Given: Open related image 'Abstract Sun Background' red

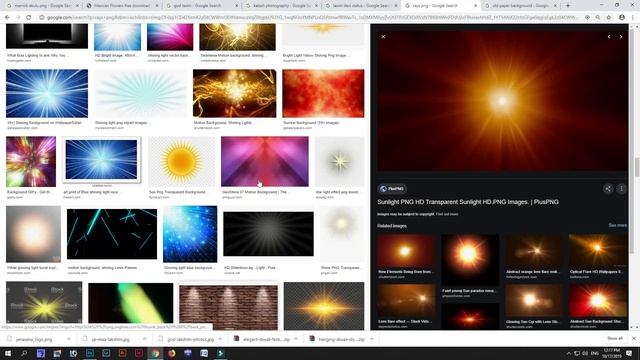Looking at the screenshot, I should (x=598, y=301).
